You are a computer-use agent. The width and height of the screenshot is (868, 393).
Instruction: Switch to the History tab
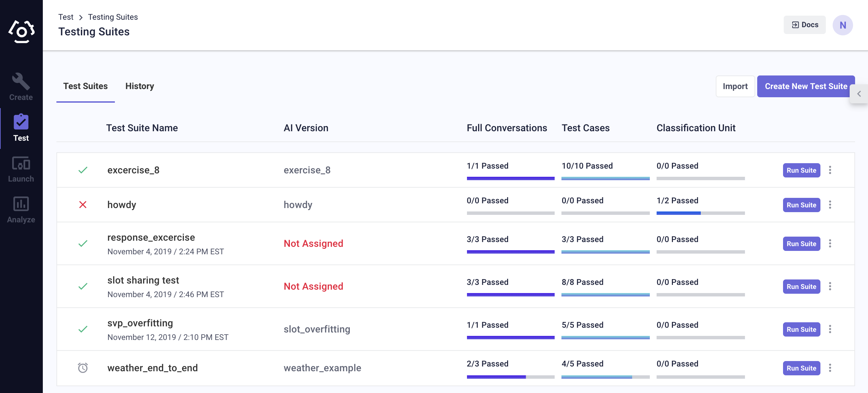click(x=140, y=86)
